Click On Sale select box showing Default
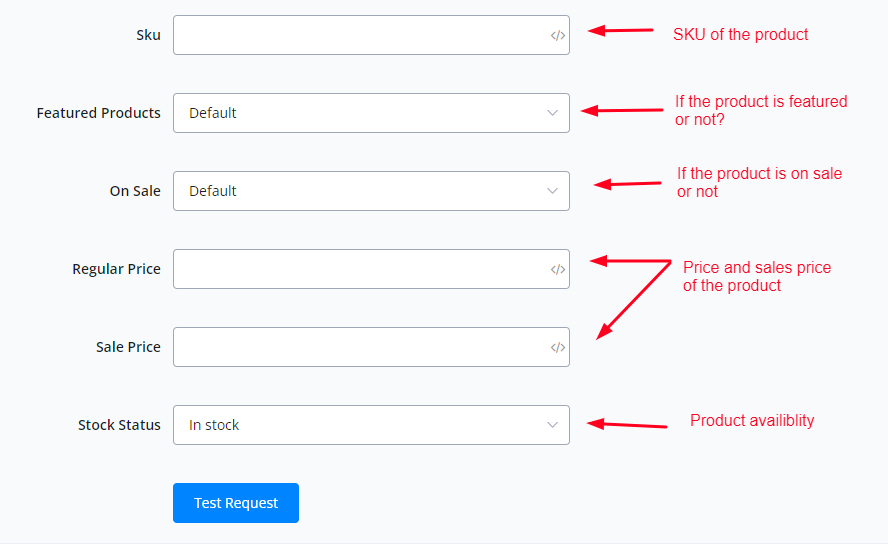Viewport: 888px width, 553px height. pyautogui.click(x=360, y=191)
